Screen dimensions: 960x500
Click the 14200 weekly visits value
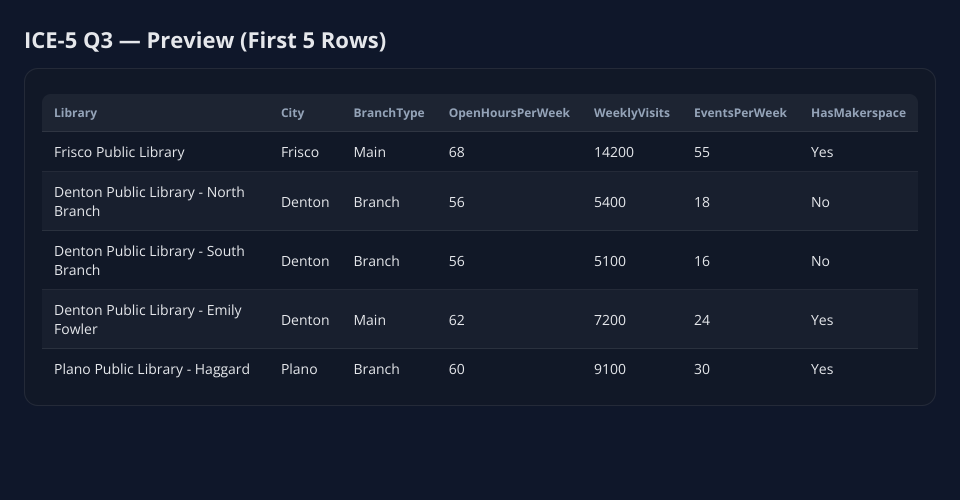[x=613, y=152]
